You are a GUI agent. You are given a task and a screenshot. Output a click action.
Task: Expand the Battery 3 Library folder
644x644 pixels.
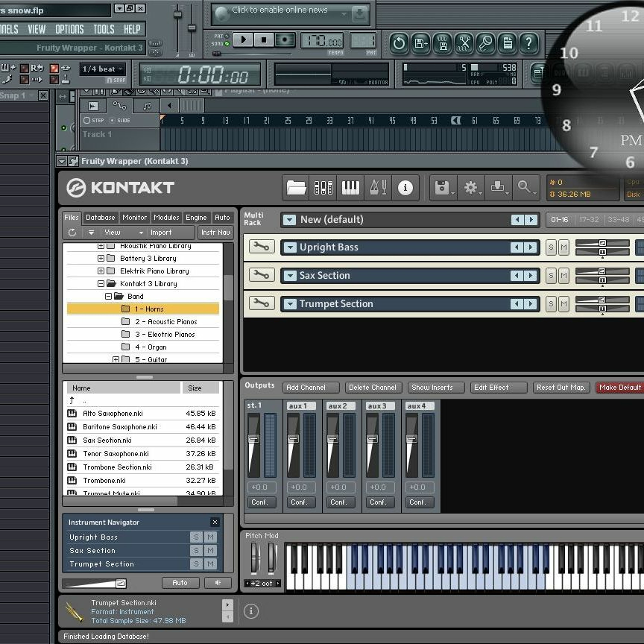[x=101, y=258]
